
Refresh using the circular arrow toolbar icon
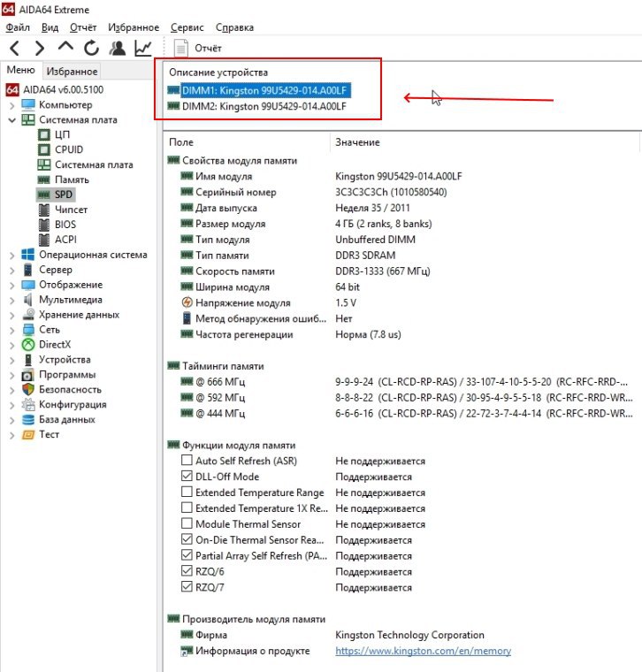point(91,48)
